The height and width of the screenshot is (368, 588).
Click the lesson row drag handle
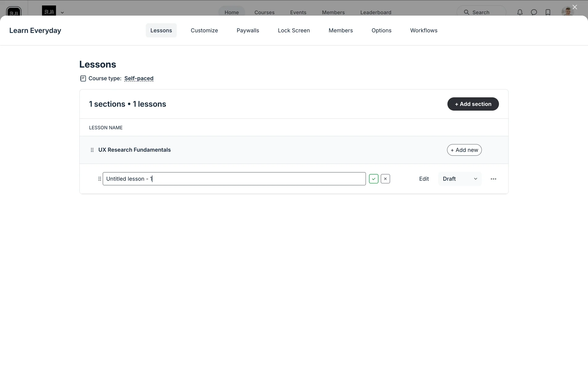pyautogui.click(x=100, y=179)
